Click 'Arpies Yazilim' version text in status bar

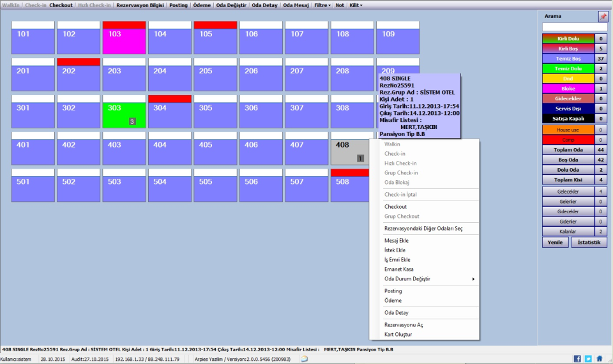pos(243,359)
